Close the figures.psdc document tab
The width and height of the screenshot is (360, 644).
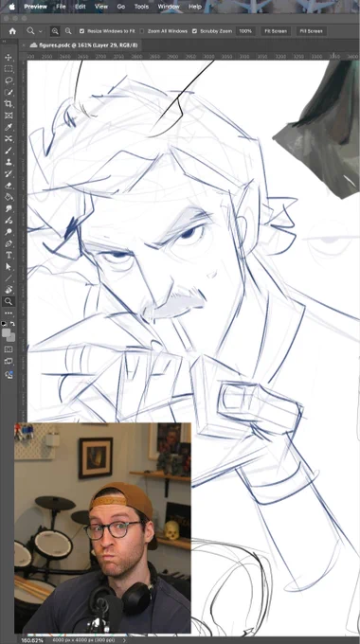point(24,45)
